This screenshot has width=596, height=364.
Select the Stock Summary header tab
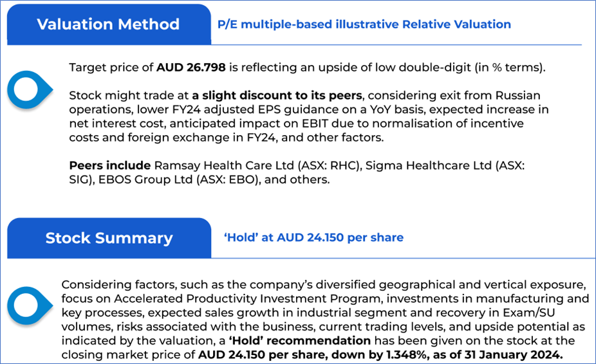pyautogui.click(x=109, y=238)
